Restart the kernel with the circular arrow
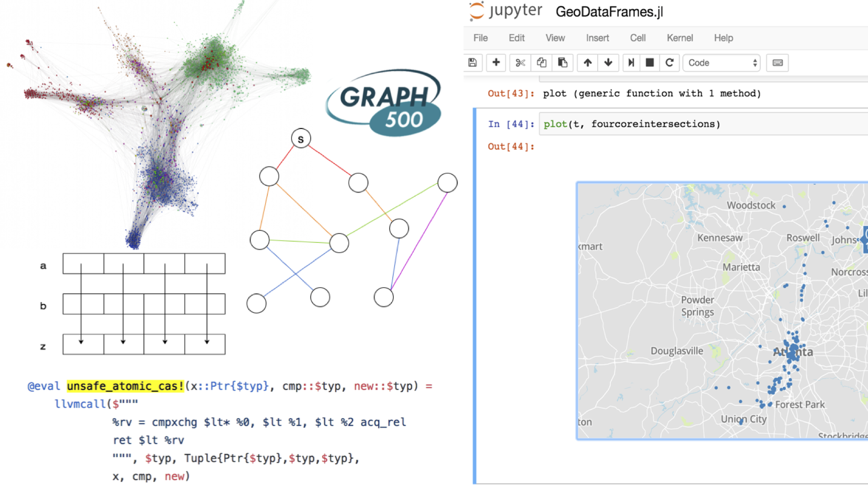This screenshot has height=488, width=868. (669, 63)
